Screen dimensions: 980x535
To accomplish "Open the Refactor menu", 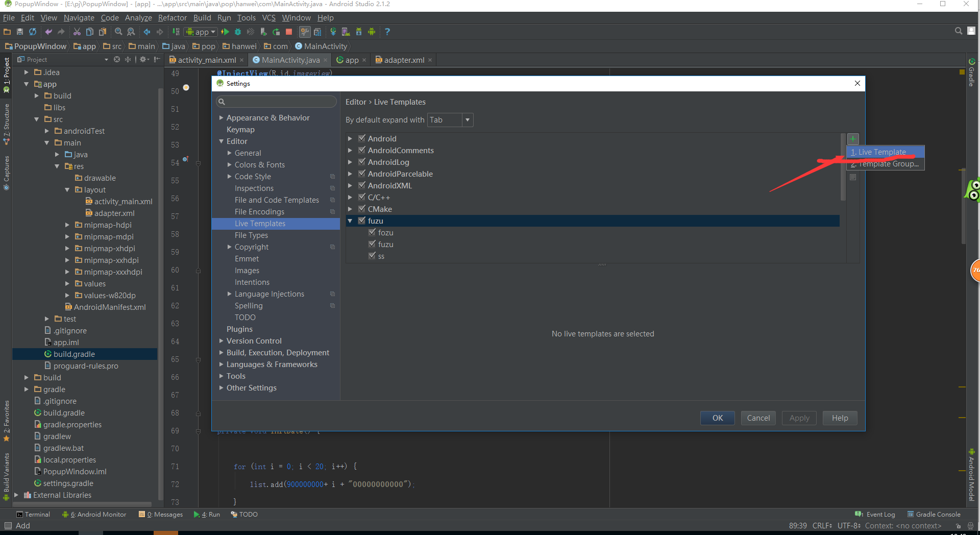I will (x=173, y=18).
